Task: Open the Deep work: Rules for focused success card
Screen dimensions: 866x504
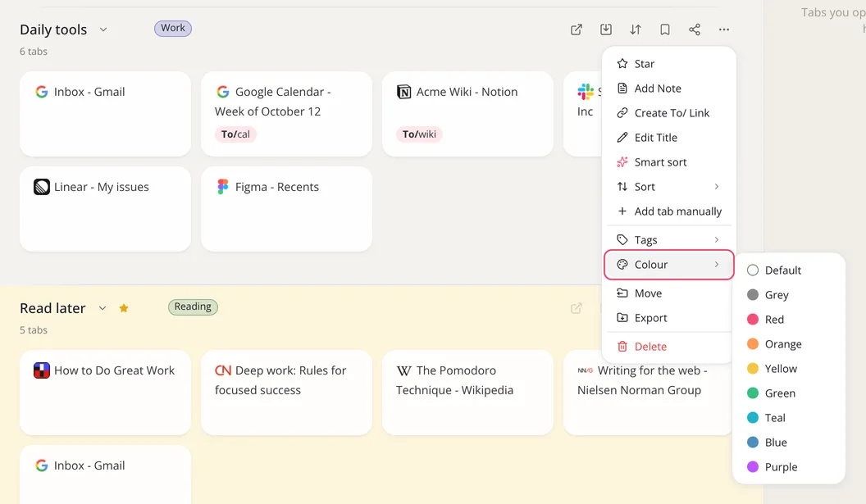Action: click(287, 393)
